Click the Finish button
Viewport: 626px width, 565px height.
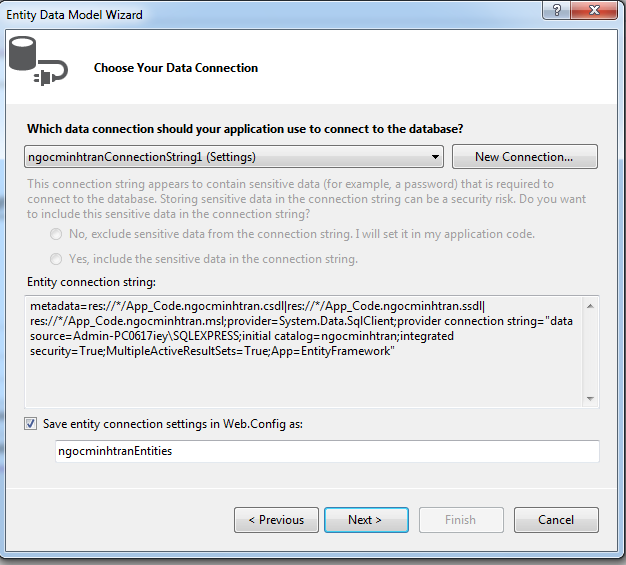point(461,520)
